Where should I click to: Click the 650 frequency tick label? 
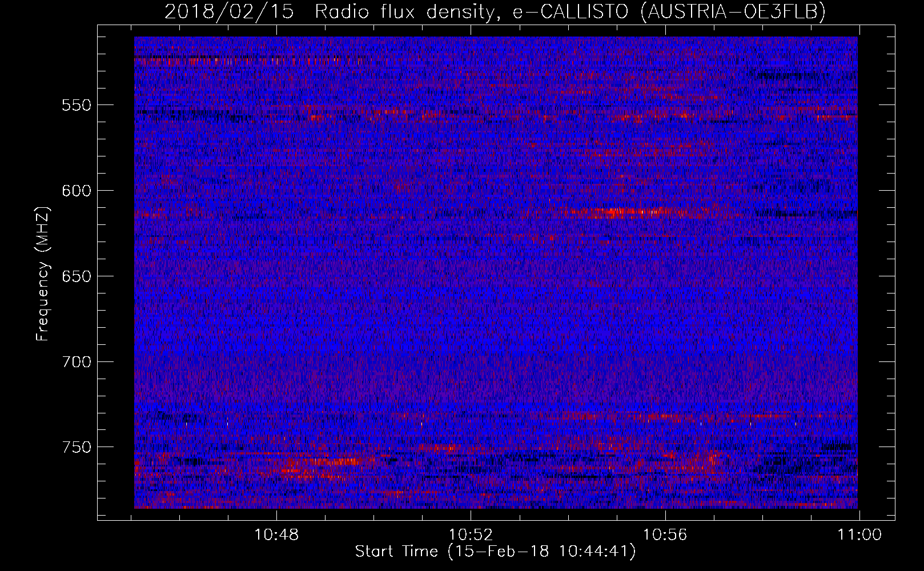click(x=77, y=276)
